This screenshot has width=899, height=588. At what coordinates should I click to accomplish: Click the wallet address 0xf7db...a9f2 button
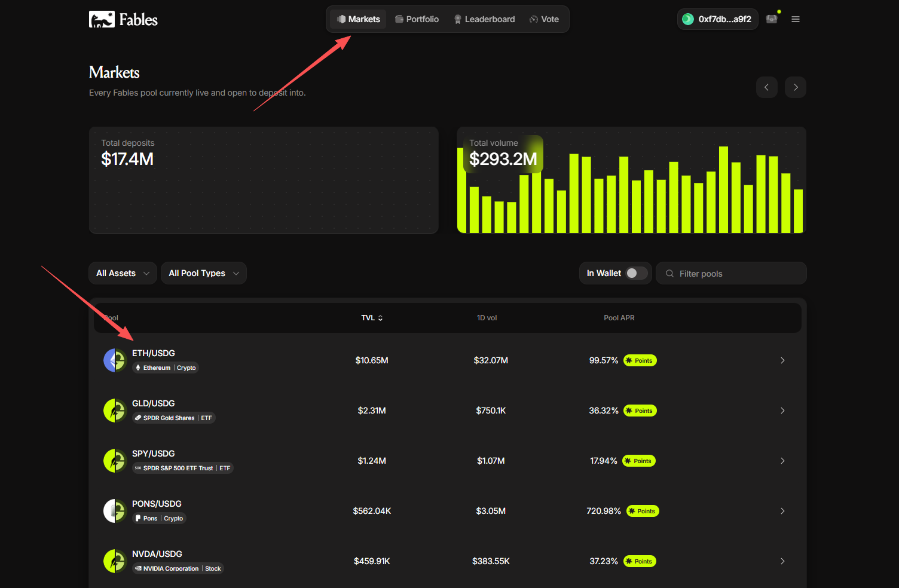click(718, 19)
